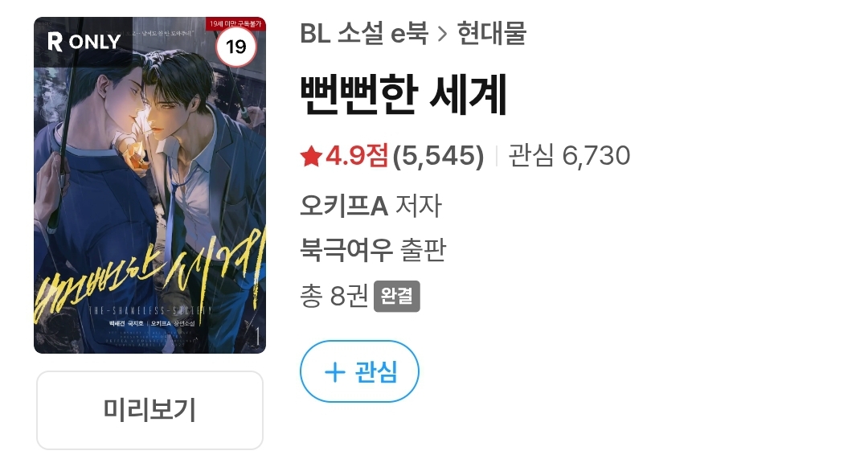Image resolution: width=868 pixels, height=463 pixels.
Task: Click the 총 8권 volume count text
Action: [x=334, y=296]
